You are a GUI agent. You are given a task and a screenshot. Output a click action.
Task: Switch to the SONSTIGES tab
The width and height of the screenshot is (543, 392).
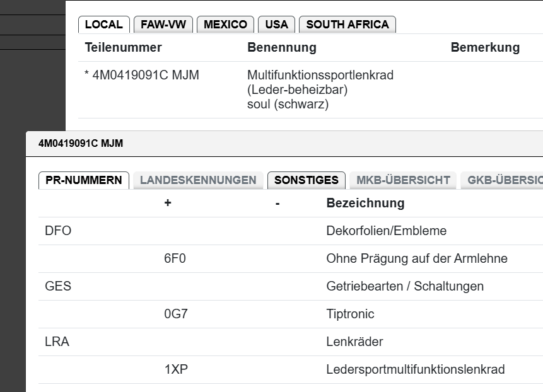click(307, 180)
